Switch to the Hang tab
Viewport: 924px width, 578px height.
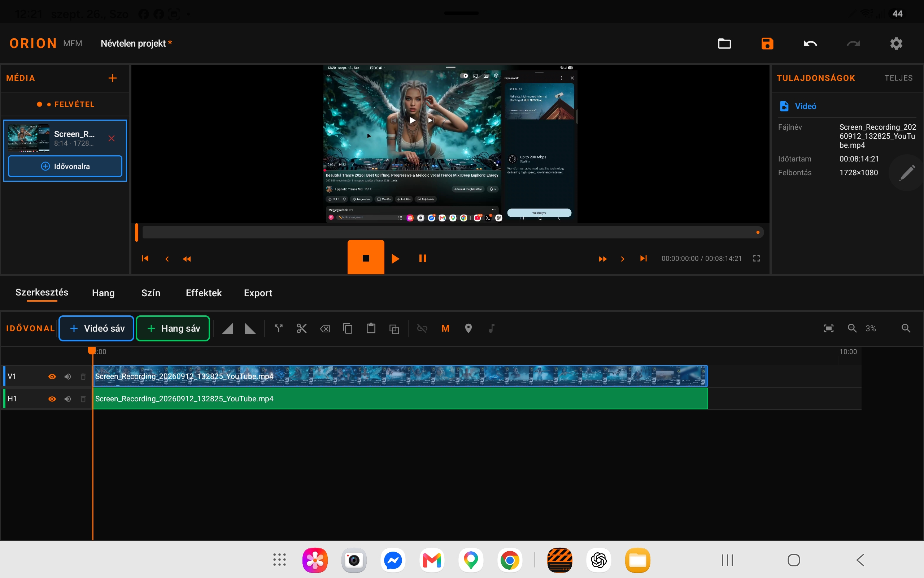[103, 293]
